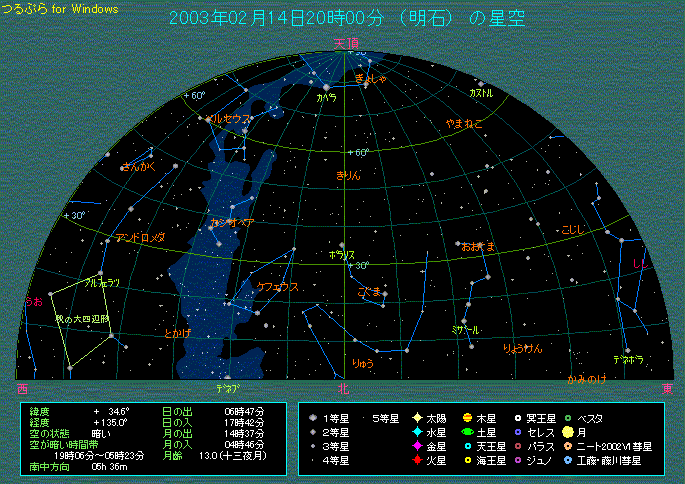685x484 pixels.
Task: Click the ケフェウス constellation label
Action: [278, 287]
